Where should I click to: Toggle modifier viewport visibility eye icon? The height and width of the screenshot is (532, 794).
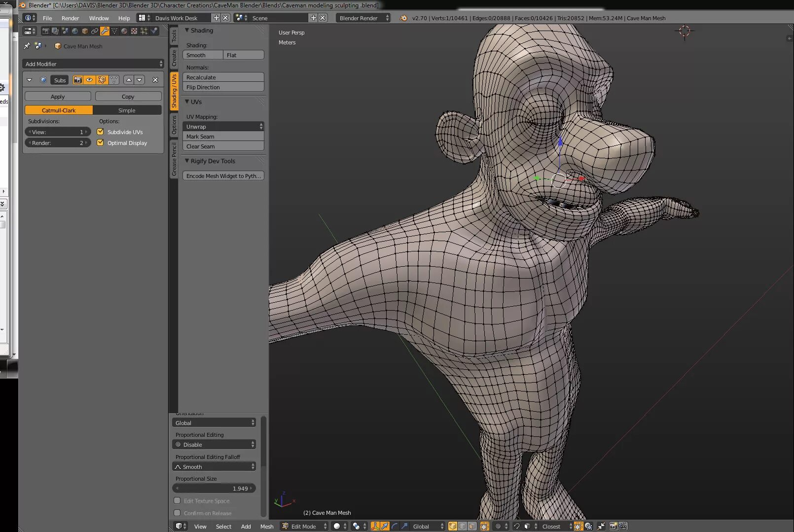[x=89, y=80]
